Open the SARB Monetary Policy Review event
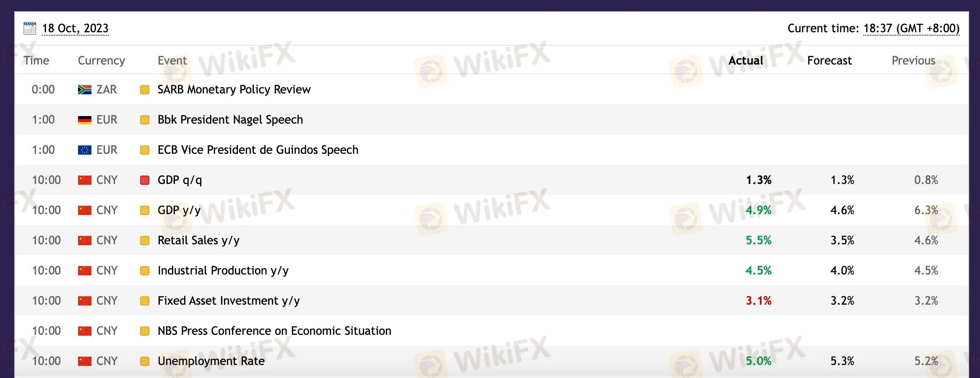 234,90
